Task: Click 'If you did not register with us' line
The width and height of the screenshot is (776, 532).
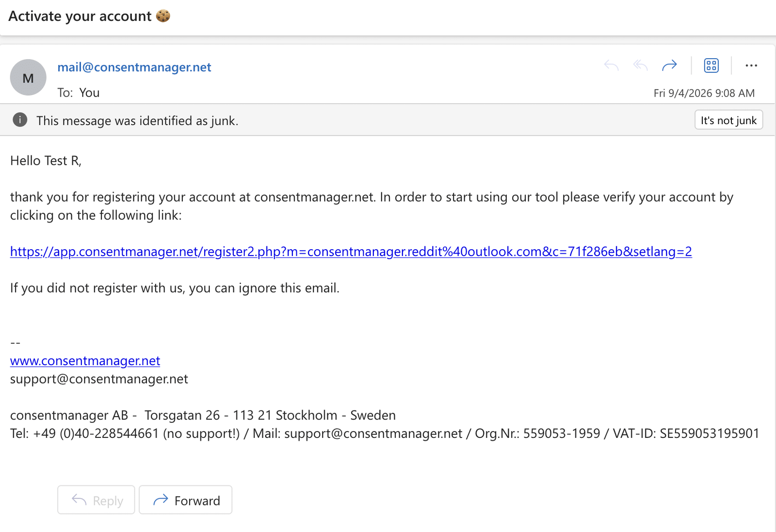Action: click(175, 288)
